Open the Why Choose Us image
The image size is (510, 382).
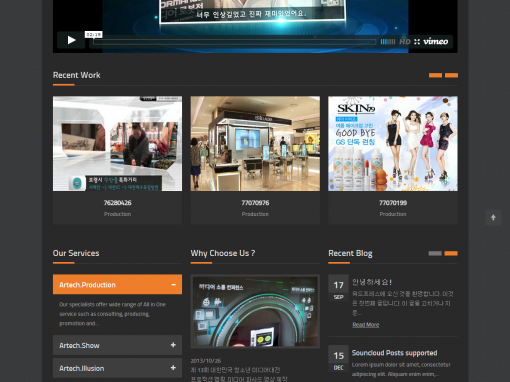tap(255, 311)
